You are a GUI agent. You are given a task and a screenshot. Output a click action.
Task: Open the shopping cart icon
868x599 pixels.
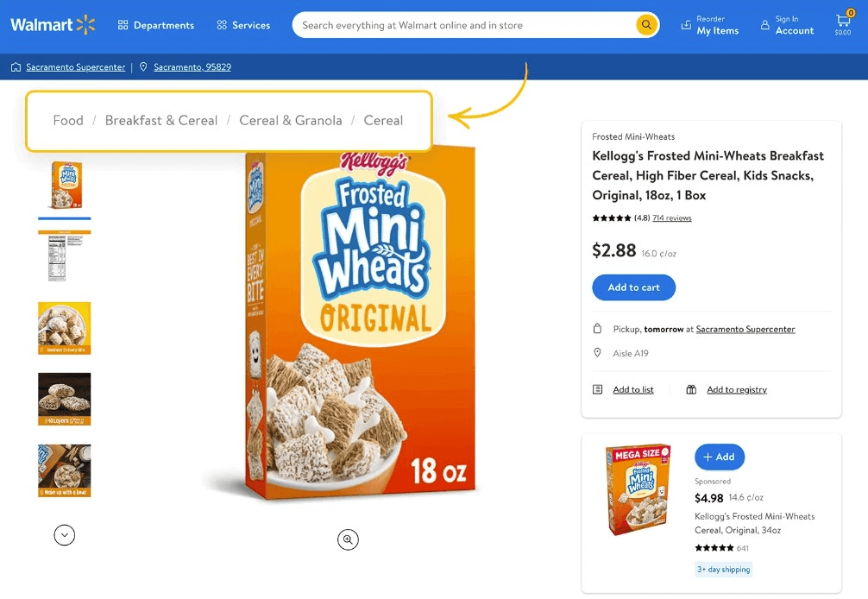[x=843, y=21]
